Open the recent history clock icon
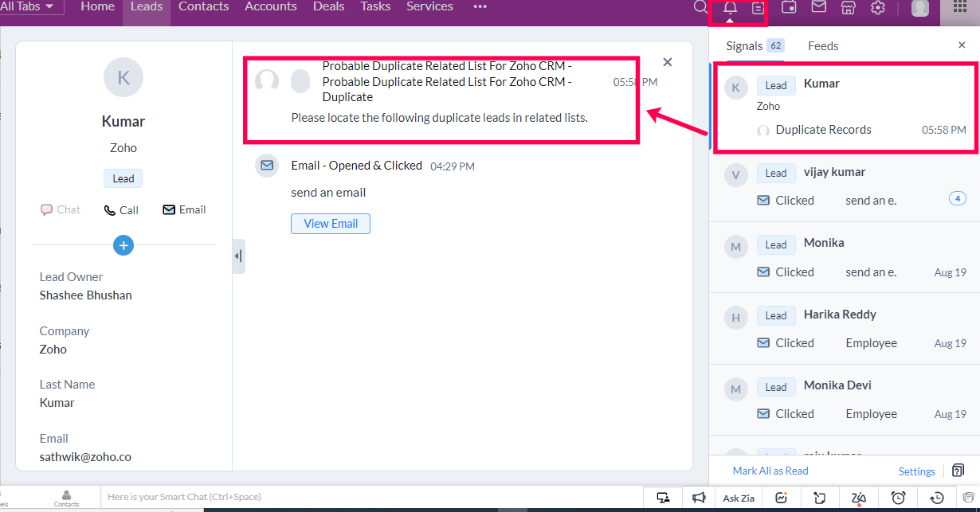Image resolution: width=980 pixels, height=512 pixels. pos(937,498)
